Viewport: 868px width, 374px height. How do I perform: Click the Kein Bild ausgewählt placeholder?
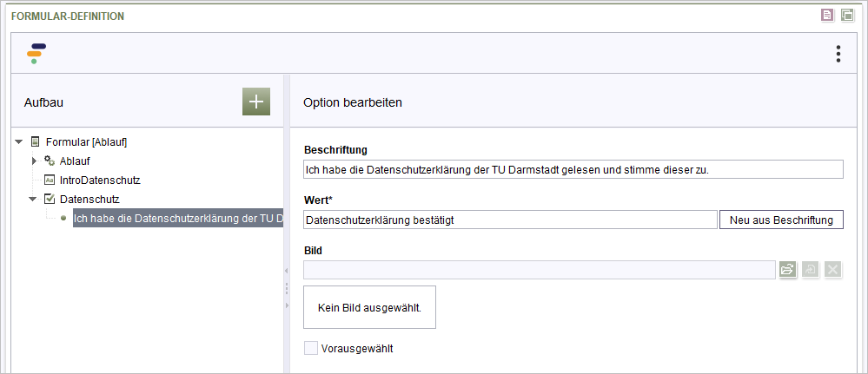pos(370,307)
